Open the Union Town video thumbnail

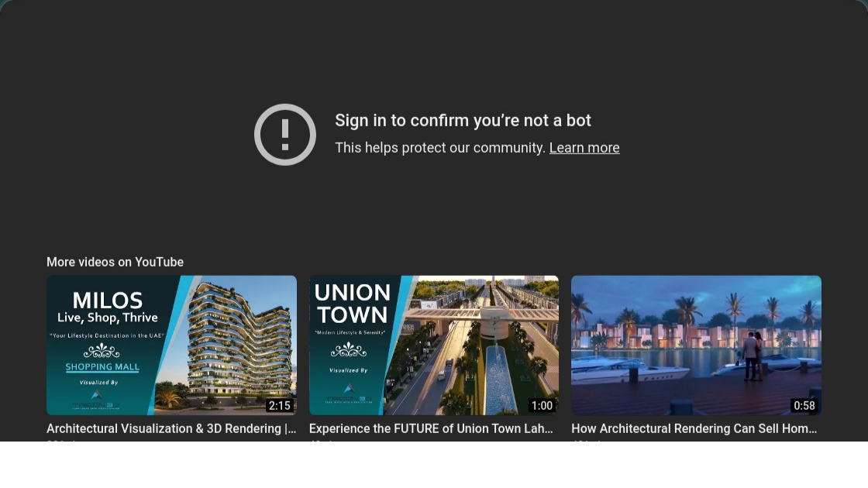[433, 345]
